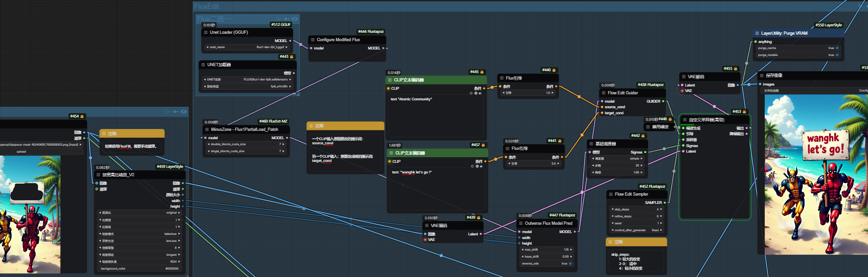Increase the max_shift value with right arrow
The width and height of the screenshot is (868, 277).
571,250
